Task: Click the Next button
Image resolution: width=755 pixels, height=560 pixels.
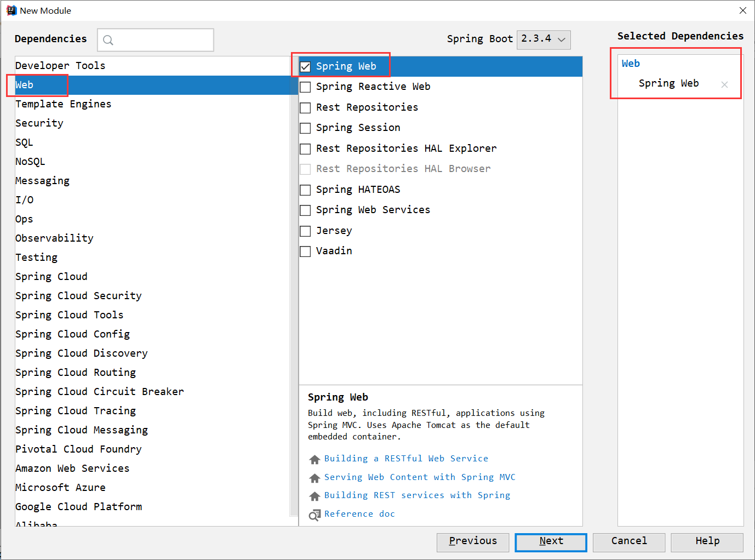Action: pyautogui.click(x=551, y=542)
